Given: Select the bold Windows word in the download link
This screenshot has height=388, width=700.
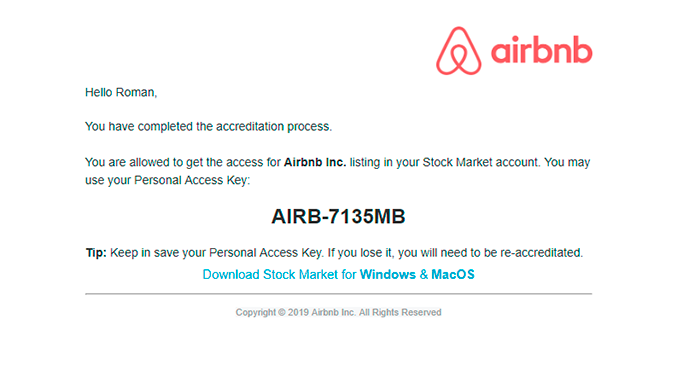Looking at the screenshot, I should [388, 274].
